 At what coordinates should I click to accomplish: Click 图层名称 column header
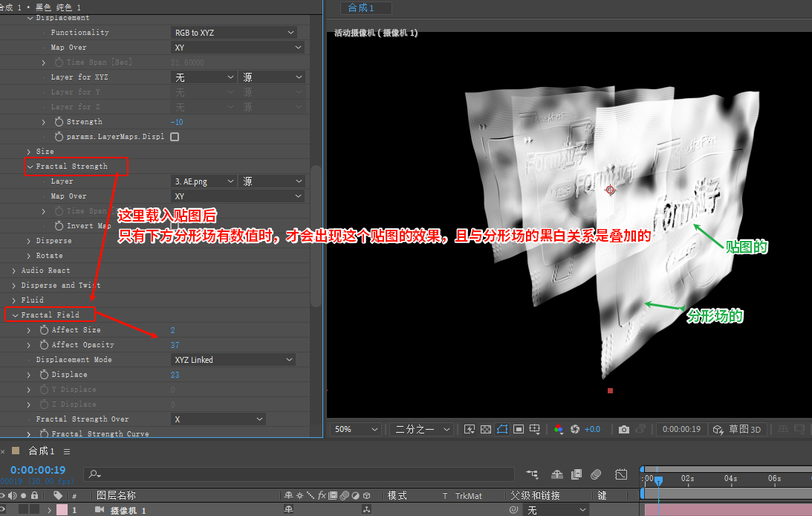(x=116, y=495)
